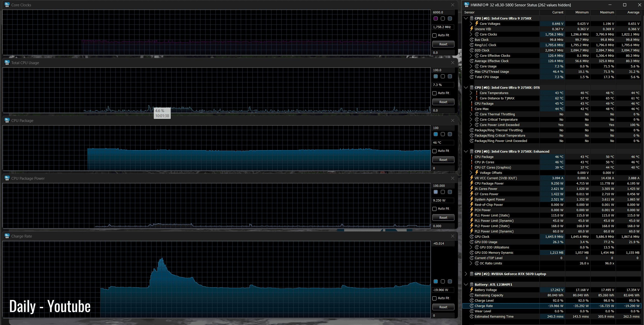
Task: Expand the GPU NVIDIA GeForce RTX 5070 section
Action: [466, 274]
